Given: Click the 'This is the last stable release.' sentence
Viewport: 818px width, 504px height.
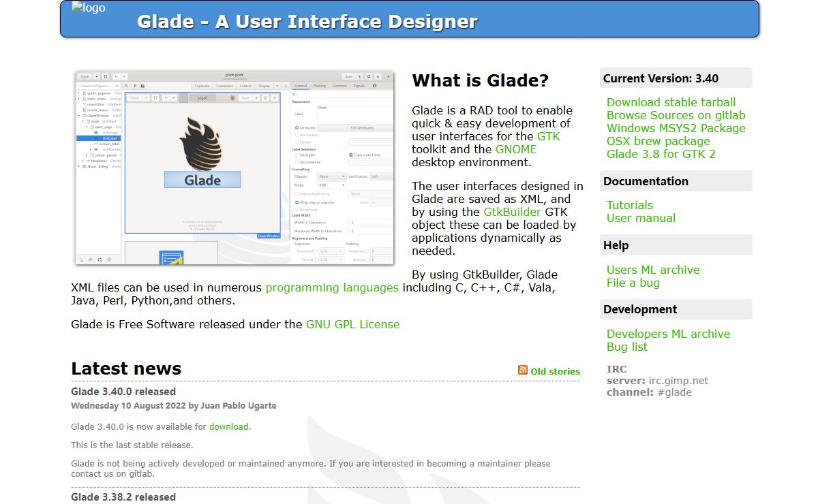Looking at the screenshot, I should 132,445.
